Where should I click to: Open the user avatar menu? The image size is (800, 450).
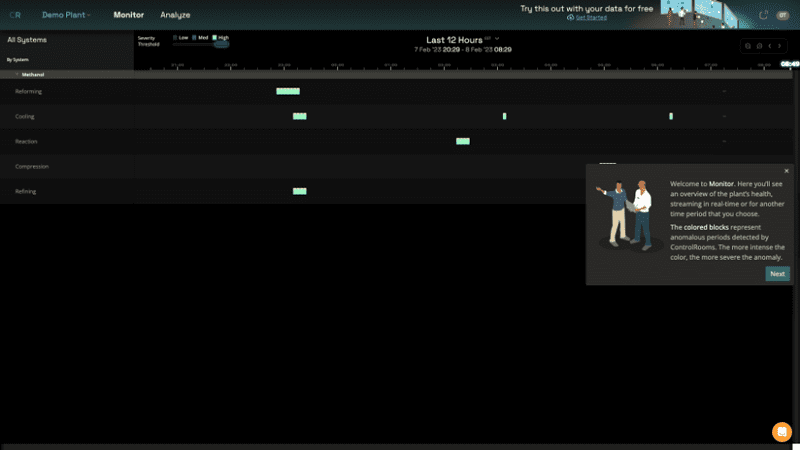[783, 15]
